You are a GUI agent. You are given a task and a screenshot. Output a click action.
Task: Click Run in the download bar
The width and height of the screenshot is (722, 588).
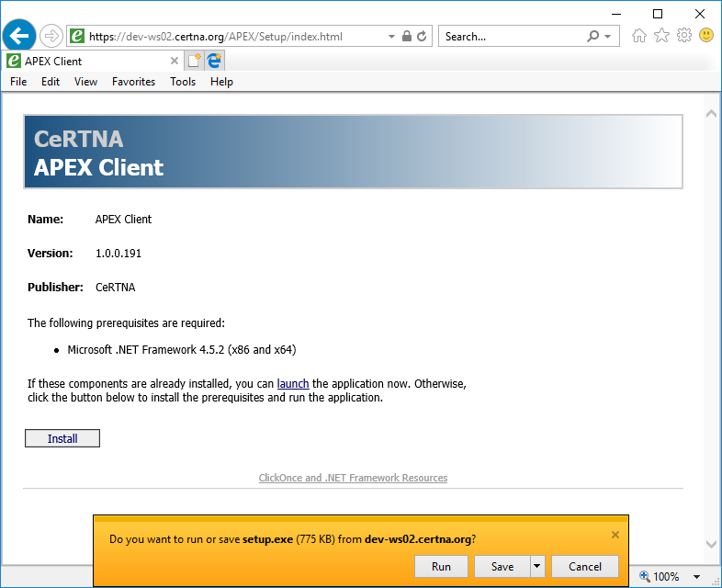(x=441, y=567)
